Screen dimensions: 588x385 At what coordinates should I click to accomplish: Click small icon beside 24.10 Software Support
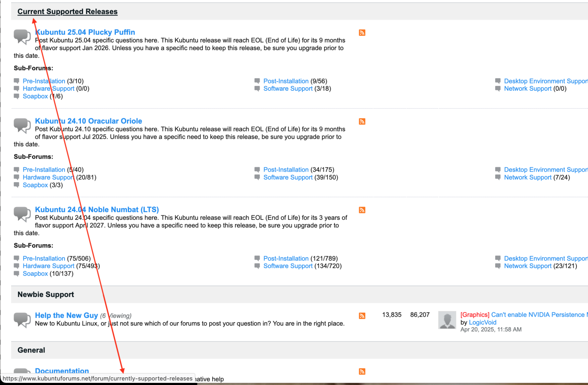(x=257, y=178)
